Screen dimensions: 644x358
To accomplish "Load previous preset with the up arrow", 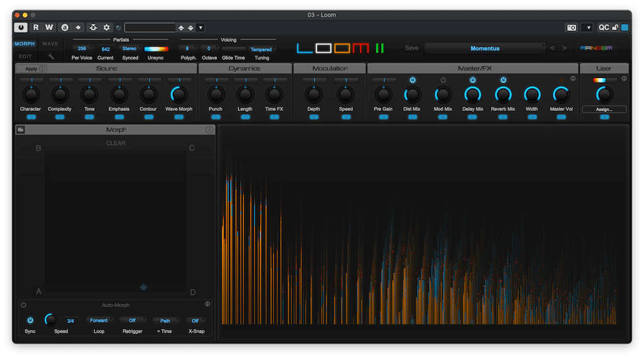I will pyautogui.click(x=180, y=28).
